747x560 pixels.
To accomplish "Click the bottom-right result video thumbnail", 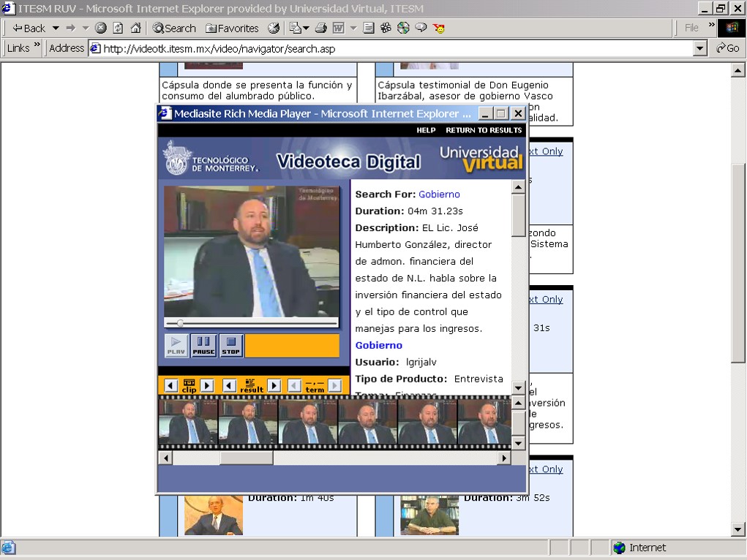I will point(429,515).
